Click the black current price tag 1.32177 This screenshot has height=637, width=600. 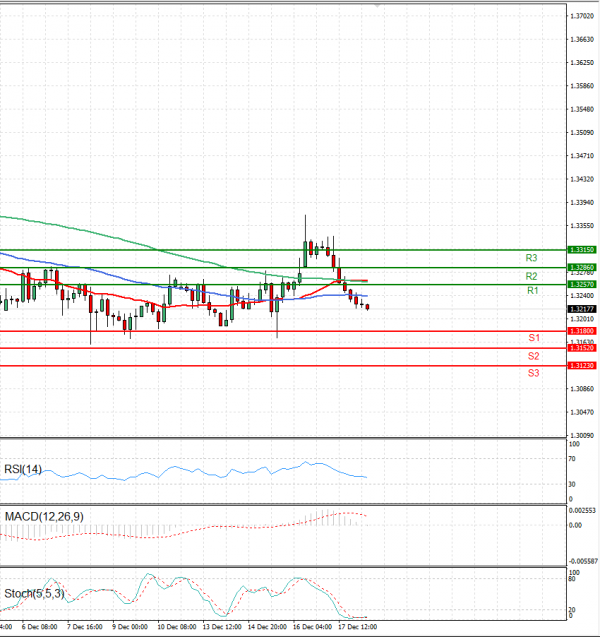pyautogui.click(x=582, y=309)
